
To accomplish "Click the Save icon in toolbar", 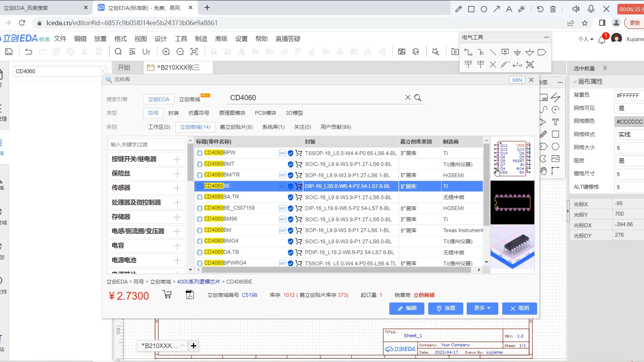I will pos(9,52).
